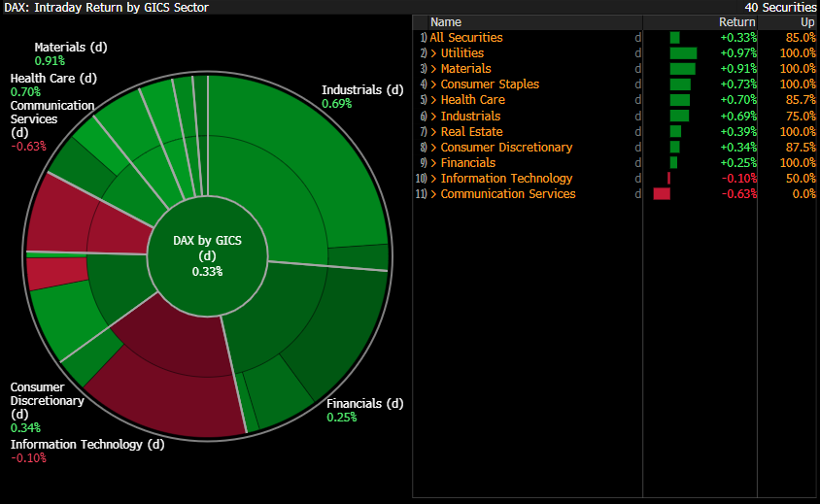Open Consumer Discretionary name in table

click(x=507, y=148)
